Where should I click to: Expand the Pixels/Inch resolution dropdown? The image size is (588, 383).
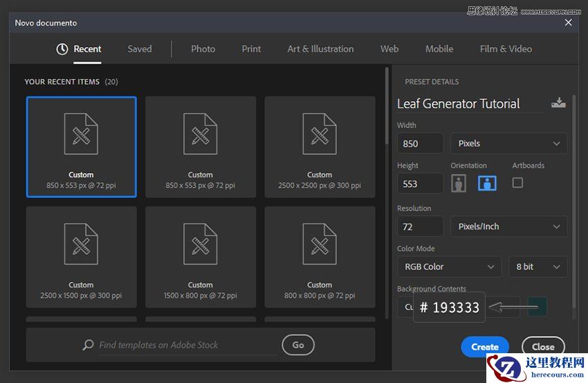point(508,226)
